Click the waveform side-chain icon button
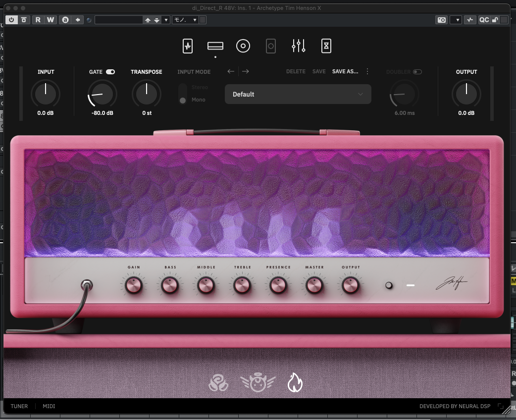The height and width of the screenshot is (420, 516). pos(470,20)
